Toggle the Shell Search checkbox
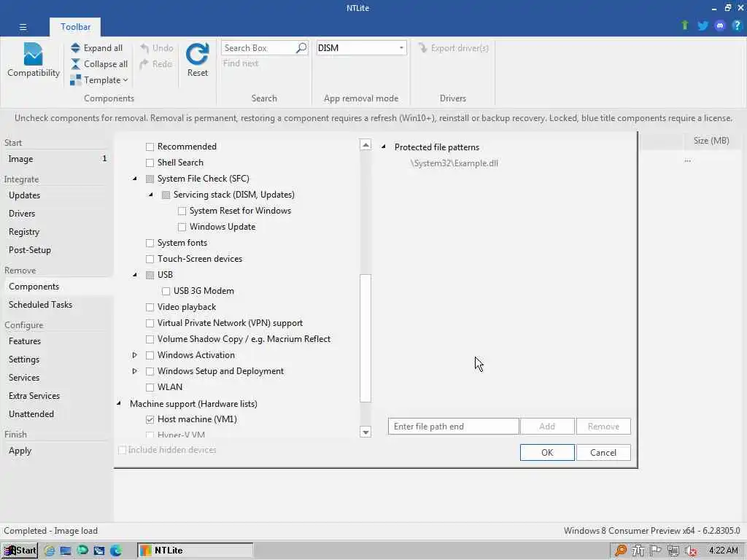 point(150,163)
